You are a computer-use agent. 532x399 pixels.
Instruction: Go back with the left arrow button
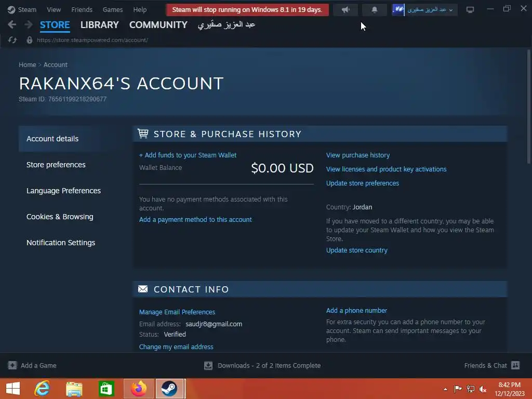tap(12, 24)
